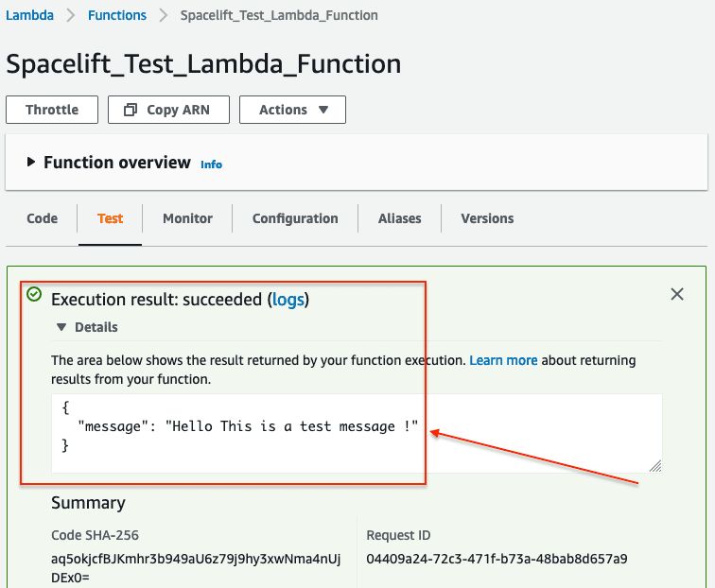
Task: Click the Spacelift_Test_Lambda_Function breadcrumb text
Action: click(279, 15)
